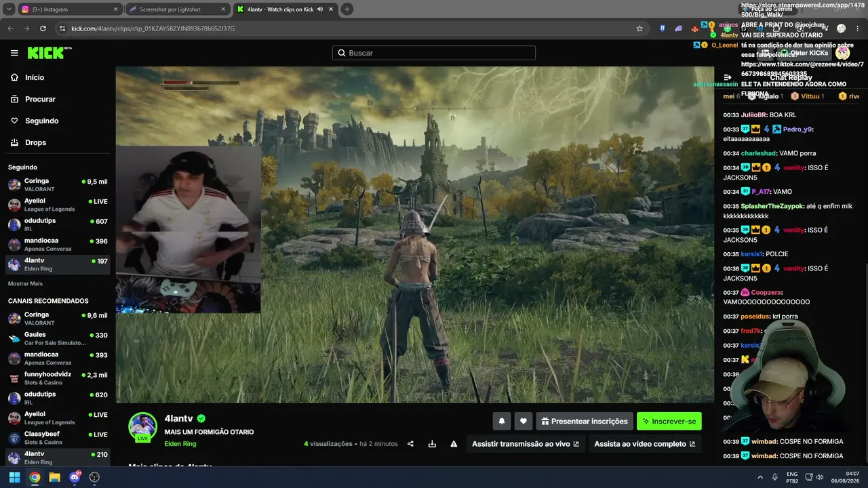The height and width of the screenshot is (488, 868).
Task: Mute audio on the Kick tab
Action: [319, 9]
